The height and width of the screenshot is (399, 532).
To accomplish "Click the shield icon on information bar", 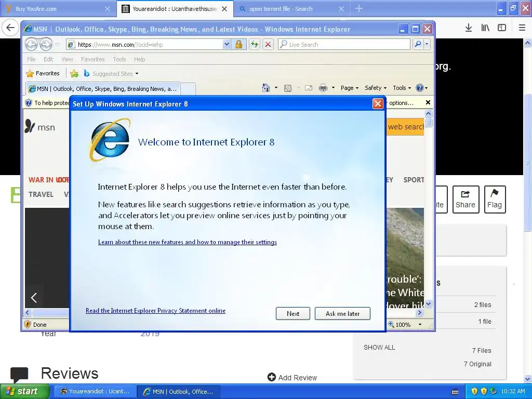I will [29, 103].
